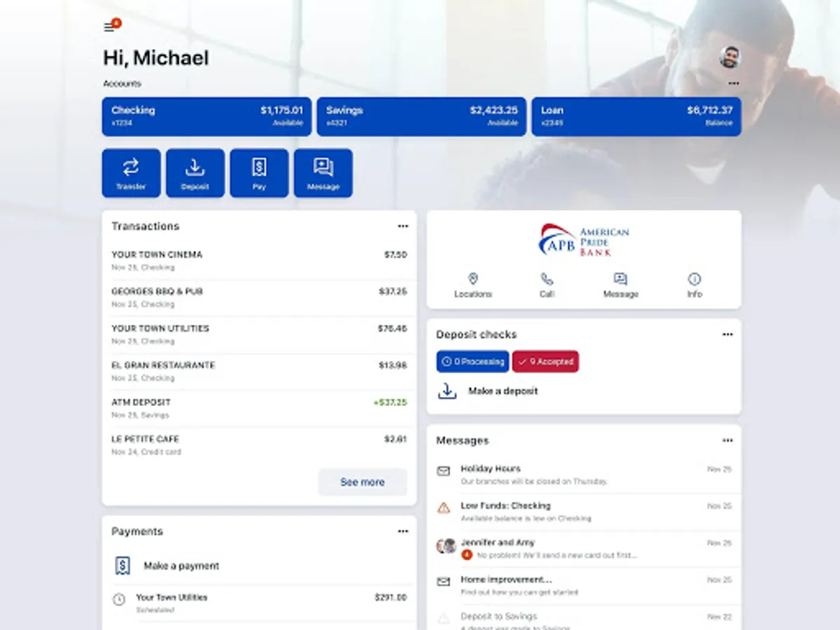Open the Deposit to Savings message
The width and height of the screenshot is (840, 630).
click(584, 617)
